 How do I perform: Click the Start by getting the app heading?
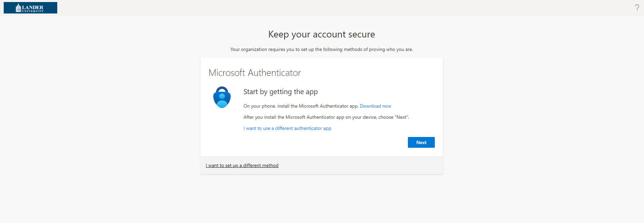[280, 92]
